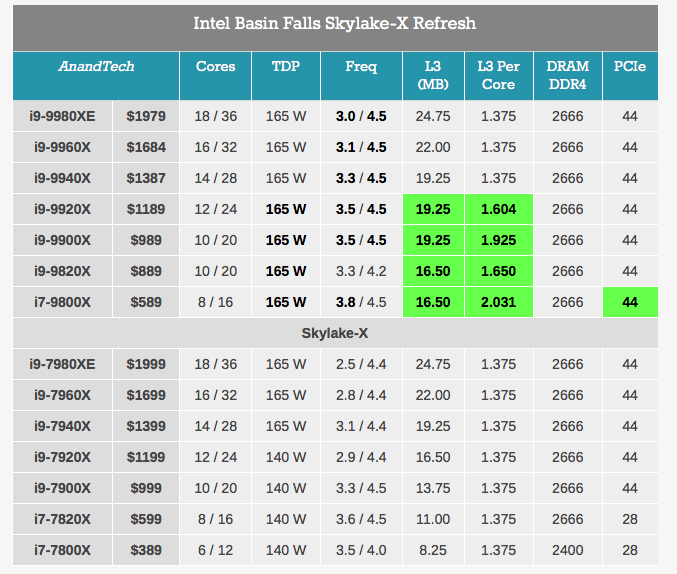This screenshot has height=574, width=677.
Task: Click the 3.6 / 4.5 frequency cell
Action: (361, 519)
